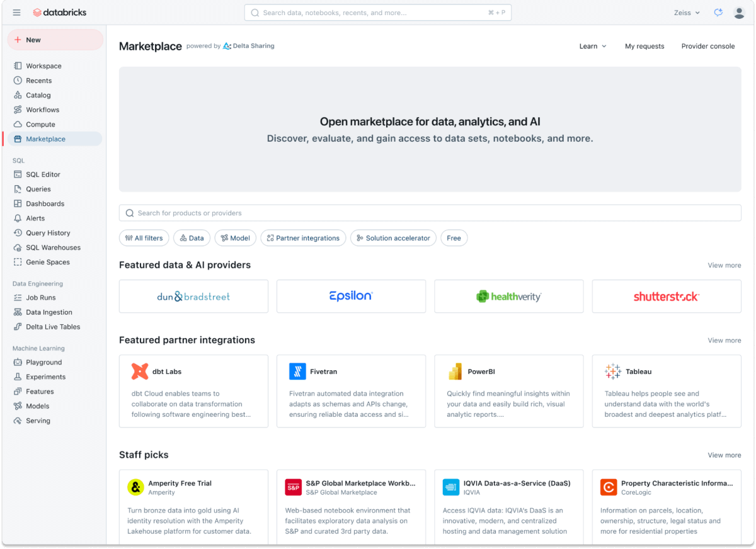Viewport: 756px width, 549px height.
Task: View more featured partner integrations
Action: tap(724, 340)
